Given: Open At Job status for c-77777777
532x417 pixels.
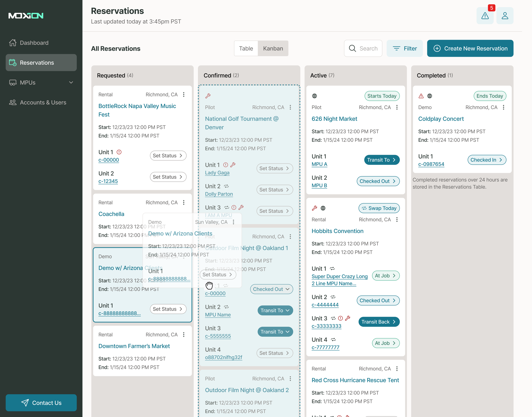Looking at the screenshot, I should pos(386,343).
